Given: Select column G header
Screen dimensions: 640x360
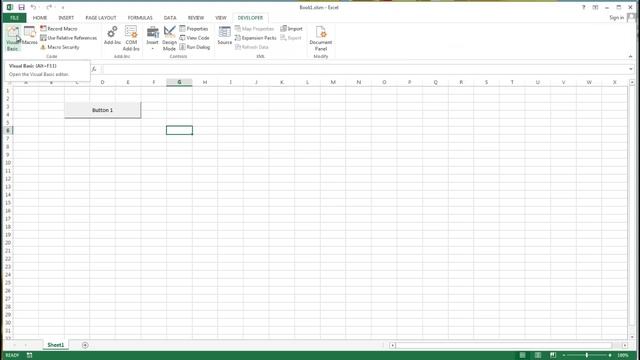Looking at the screenshot, I should (179, 82).
